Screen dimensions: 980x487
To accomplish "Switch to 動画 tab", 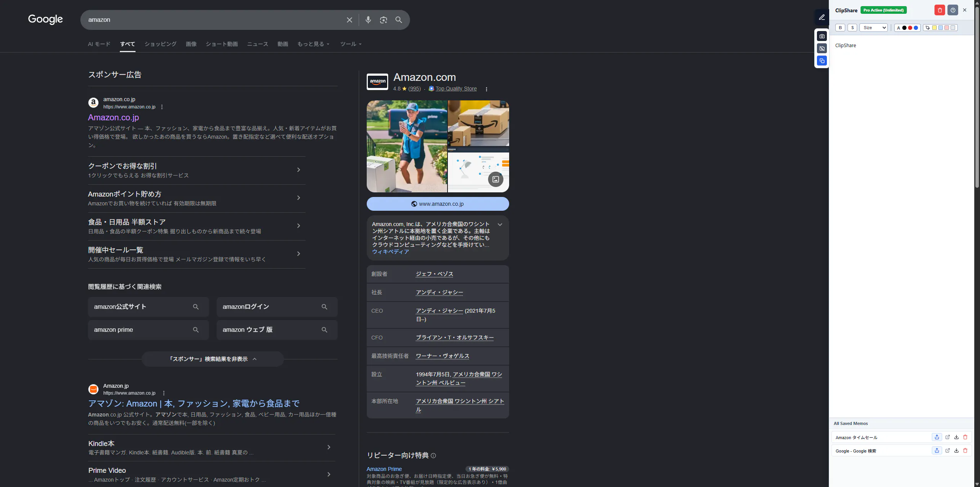I will [x=283, y=44].
